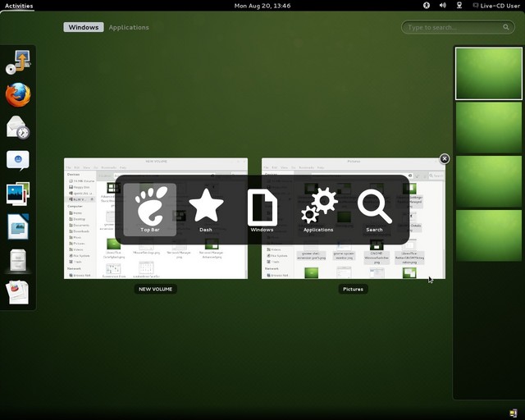Open Evolution mail from the dash

(x=18, y=127)
